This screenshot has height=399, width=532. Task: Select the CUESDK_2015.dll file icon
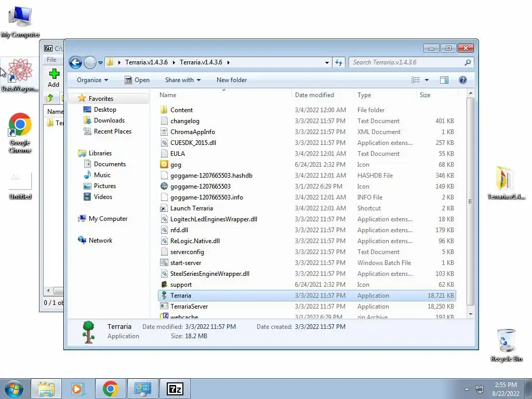164,142
